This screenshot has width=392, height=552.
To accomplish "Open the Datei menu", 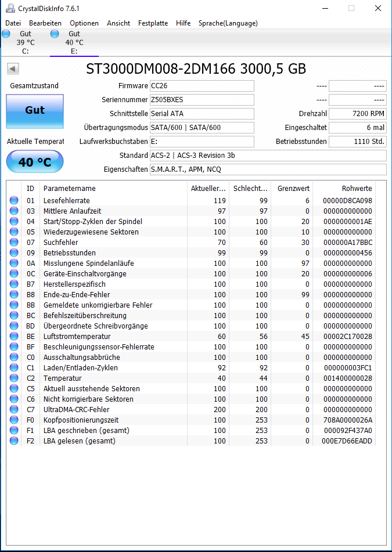I will 13,23.
